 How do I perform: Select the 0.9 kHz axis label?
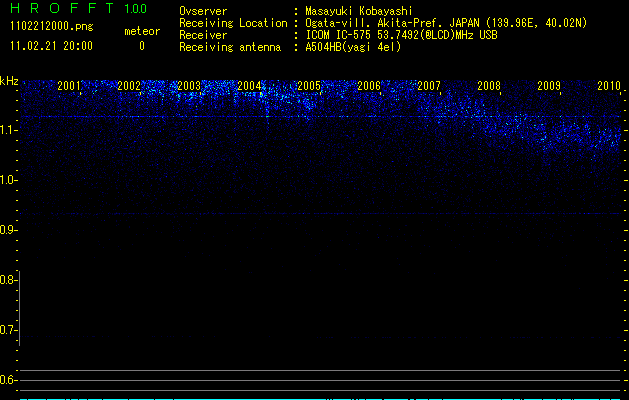(8, 230)
